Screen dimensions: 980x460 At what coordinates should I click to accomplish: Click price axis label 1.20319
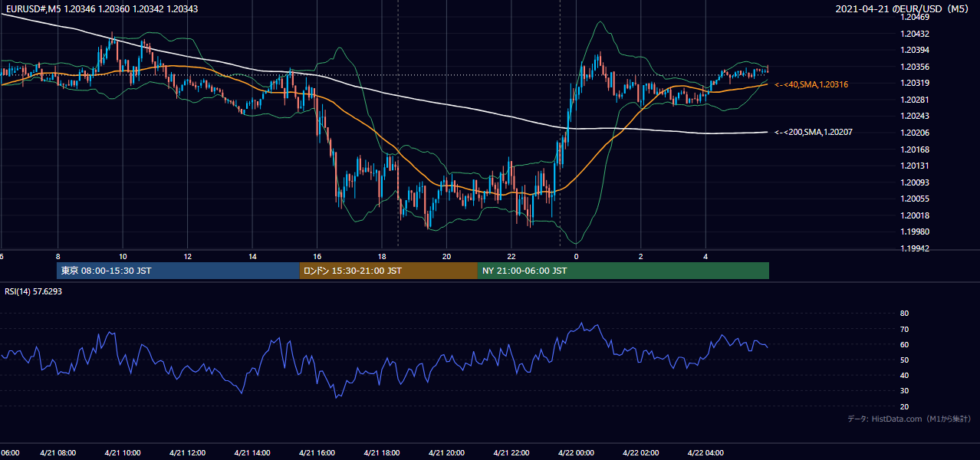(914, 83)
